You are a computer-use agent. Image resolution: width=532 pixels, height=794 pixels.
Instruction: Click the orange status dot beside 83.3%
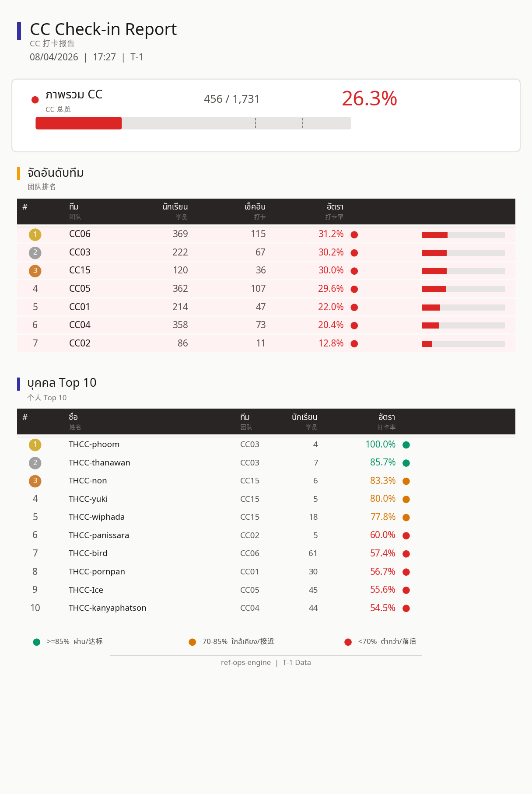406,481
